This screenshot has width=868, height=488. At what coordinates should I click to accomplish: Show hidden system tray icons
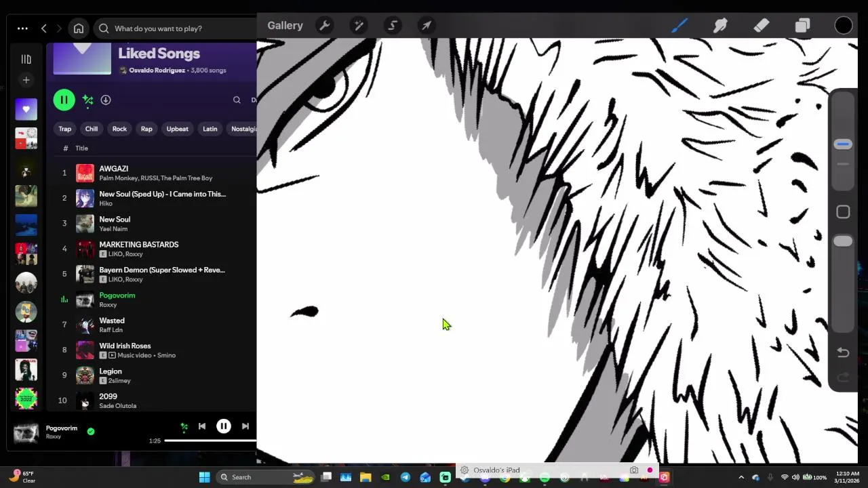tap(741, 477)
